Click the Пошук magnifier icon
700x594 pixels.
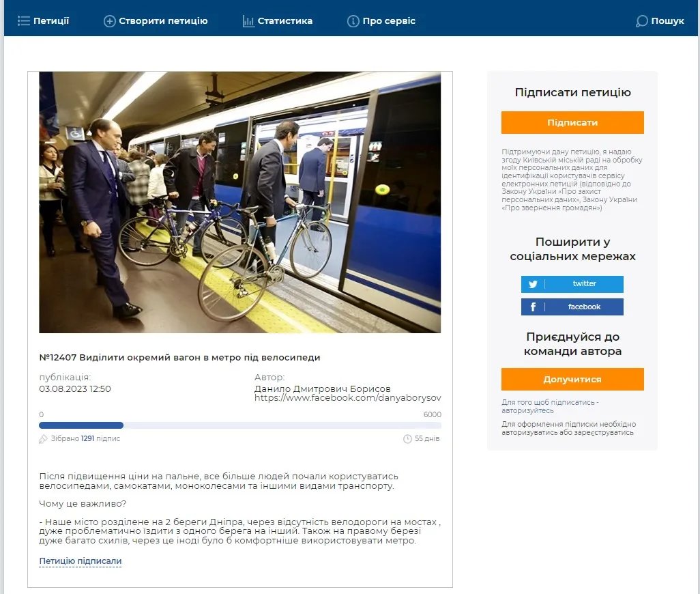click(x=641, y=21)
